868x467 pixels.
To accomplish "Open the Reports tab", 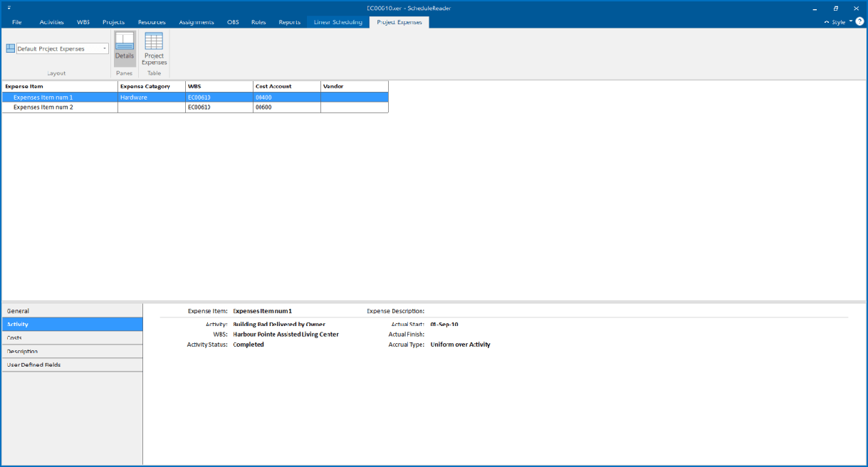I will point(289,22).
